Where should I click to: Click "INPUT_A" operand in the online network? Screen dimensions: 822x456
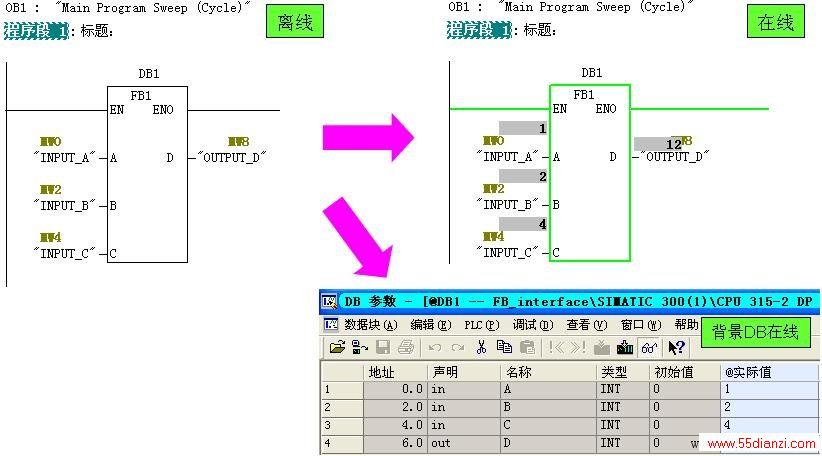coord(507,156)
